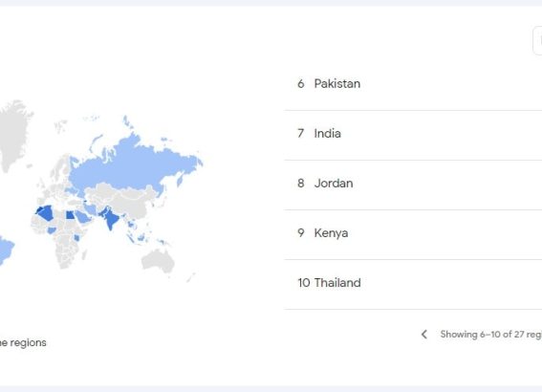Click Indonesia's islands on the map
542x392 pixels.
click(x=140, y=237)
